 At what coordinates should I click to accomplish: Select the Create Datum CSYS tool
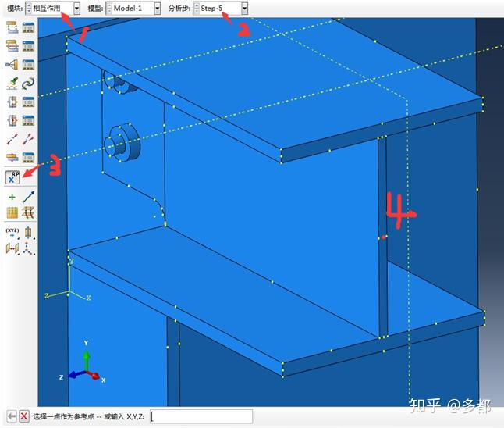coord(28,248)
